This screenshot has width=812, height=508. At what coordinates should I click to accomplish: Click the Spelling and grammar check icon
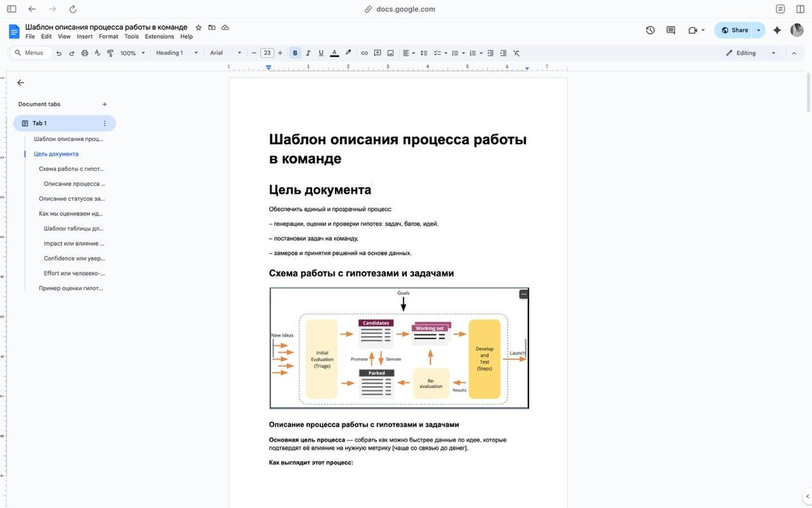(x=97, y=53)
